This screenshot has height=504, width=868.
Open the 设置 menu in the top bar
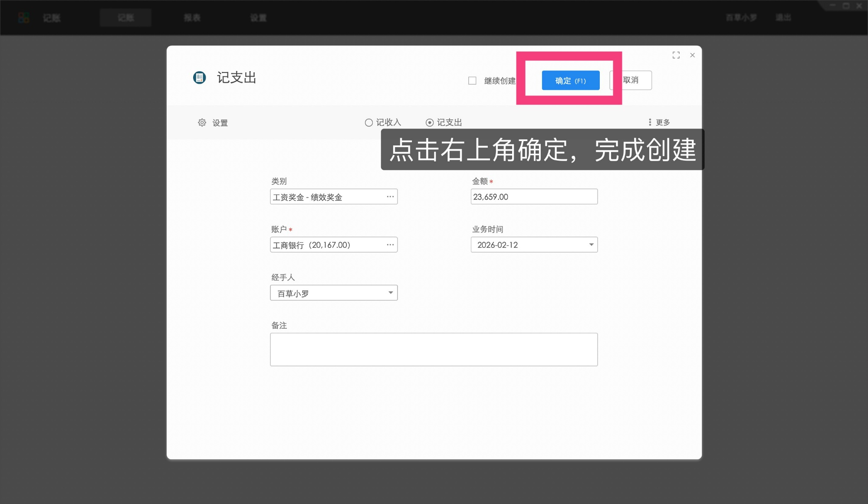coord(257,17)
